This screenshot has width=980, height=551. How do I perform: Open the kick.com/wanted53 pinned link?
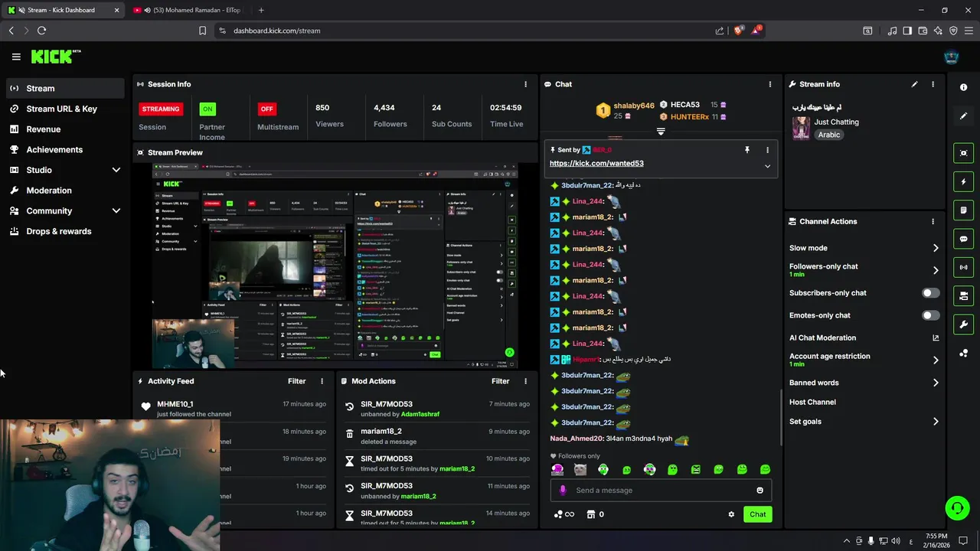coord(596,163)
